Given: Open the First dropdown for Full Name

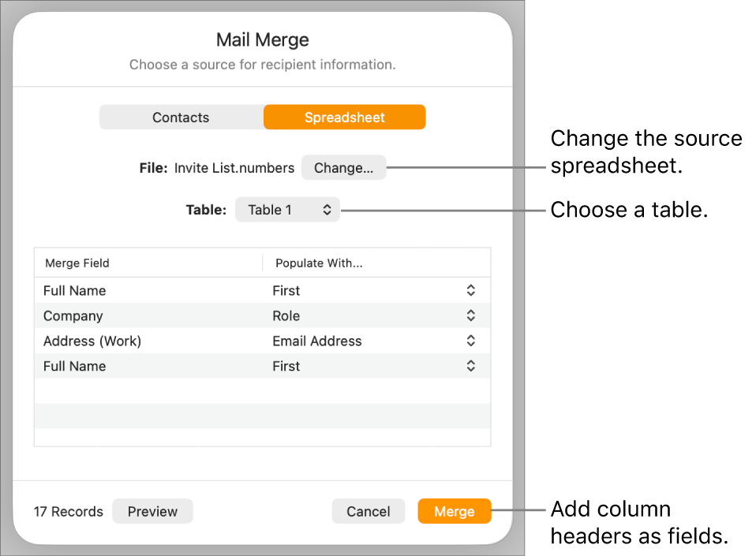Looking at the screenshot, I should coord(470,290).
